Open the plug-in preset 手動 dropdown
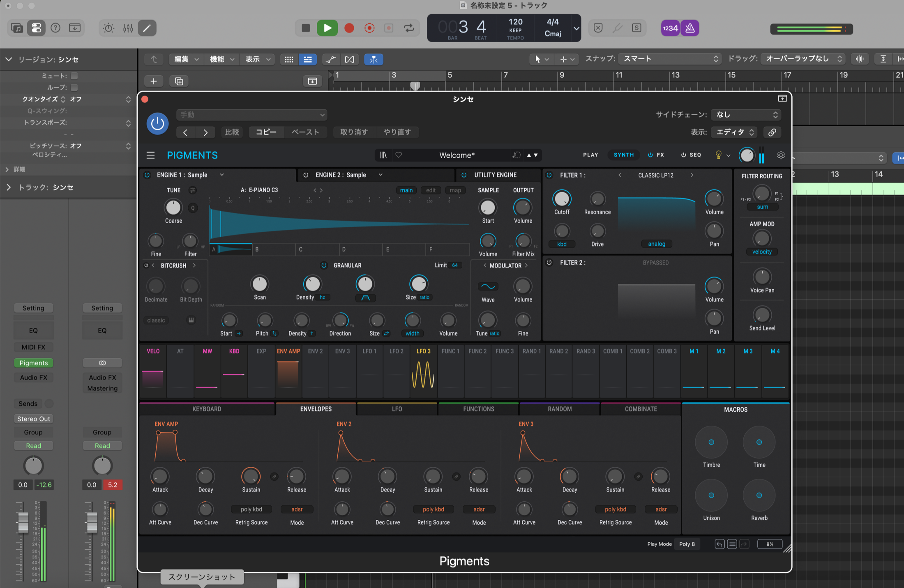904x588 pixels. pos(251,115)
